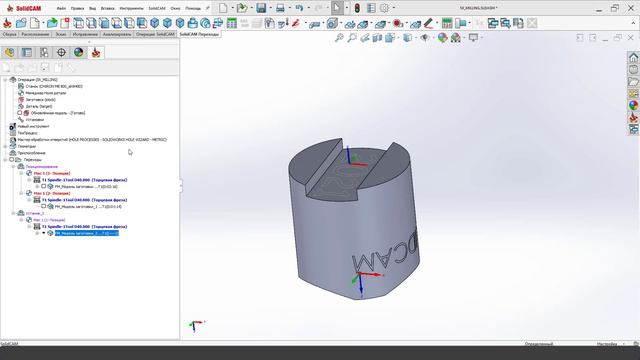Toggle checkbox beside updated model row
This screenshot has height=360, width=640.
point(20,113)
